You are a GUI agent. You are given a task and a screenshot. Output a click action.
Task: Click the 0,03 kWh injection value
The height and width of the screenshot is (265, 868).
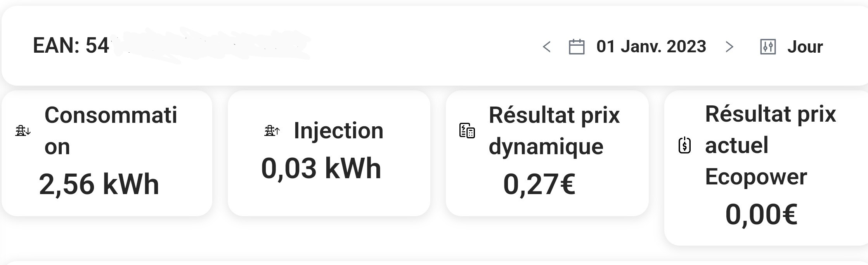pyautogui.click(x=321, y=169)
